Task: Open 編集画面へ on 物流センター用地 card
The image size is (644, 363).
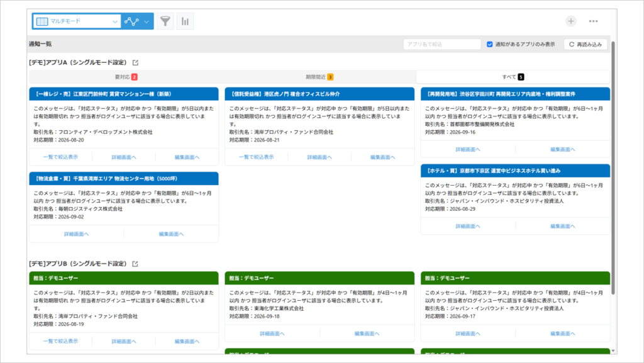Action: 171,234
